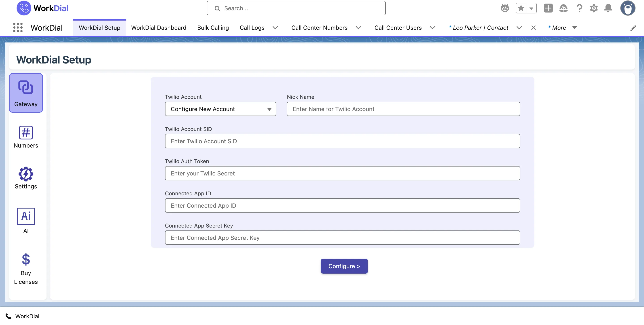Open the AI section
The image size is (644, 325).
point(26,221)
